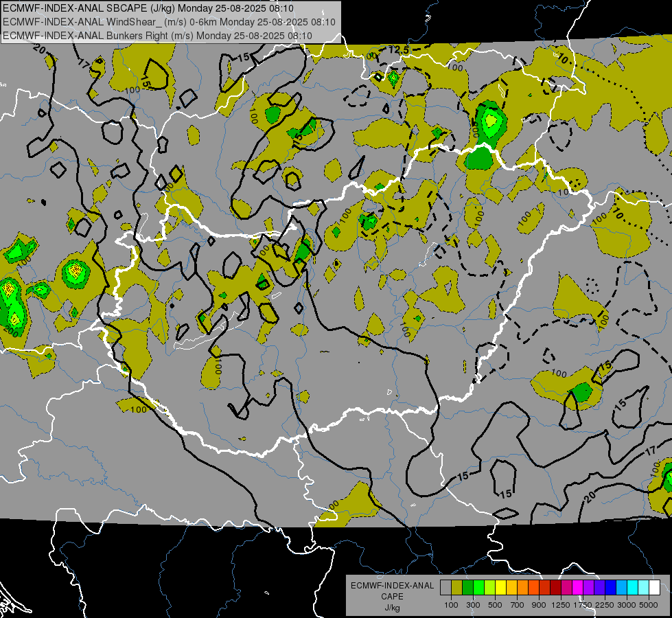This screenshot has width=672, height=618.
Task: Click the WindShear_ 0-6km title line
Action: pos(170,22)
